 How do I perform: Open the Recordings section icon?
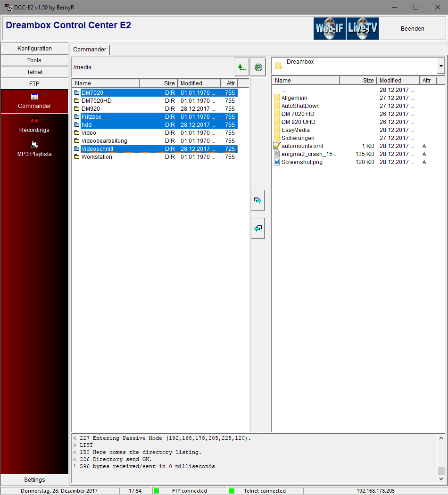coord(34,121)
